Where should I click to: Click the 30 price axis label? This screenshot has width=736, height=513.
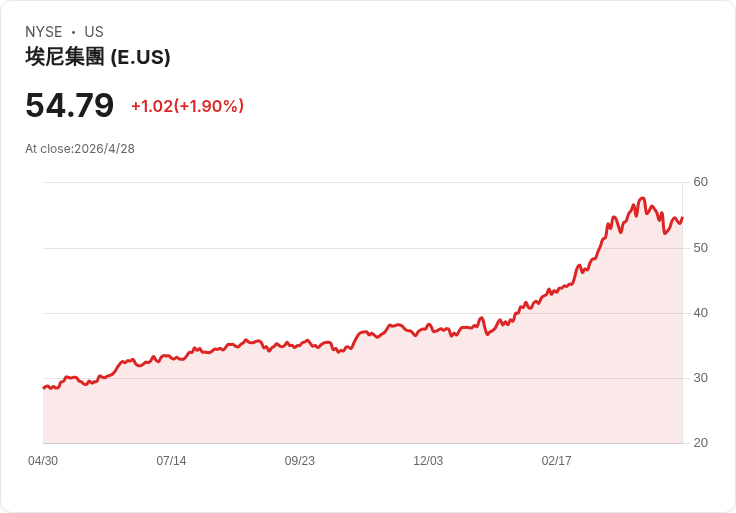click(x=700, y=378)
